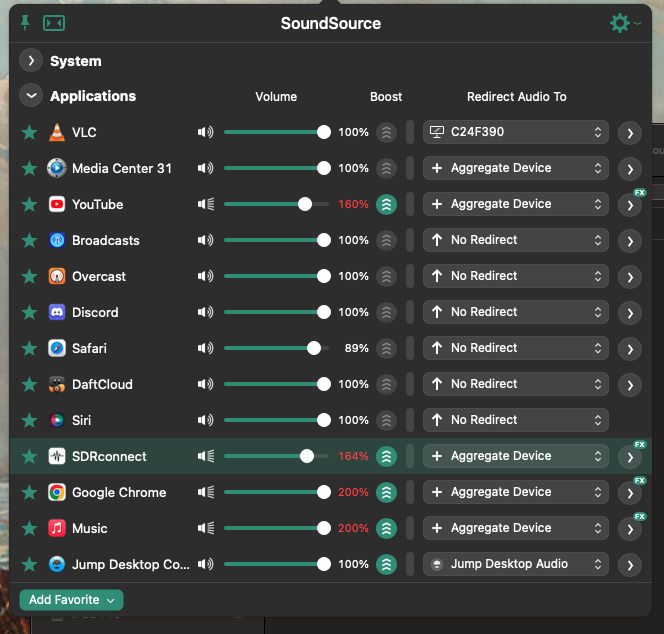Open Google Chrome FX details arrow
Viewport: 664px width, 634px height.
[630, 493]
